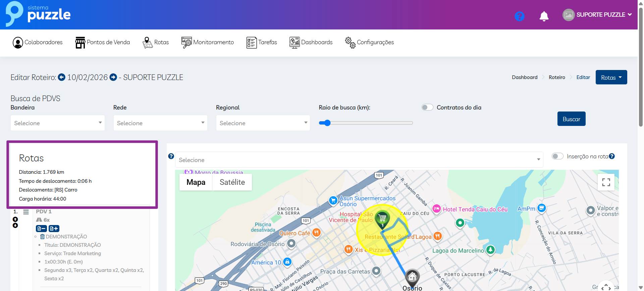The width and height of the screenshot is (644, 291).
Task: Click the Buscar button
Action: point(571,119)
